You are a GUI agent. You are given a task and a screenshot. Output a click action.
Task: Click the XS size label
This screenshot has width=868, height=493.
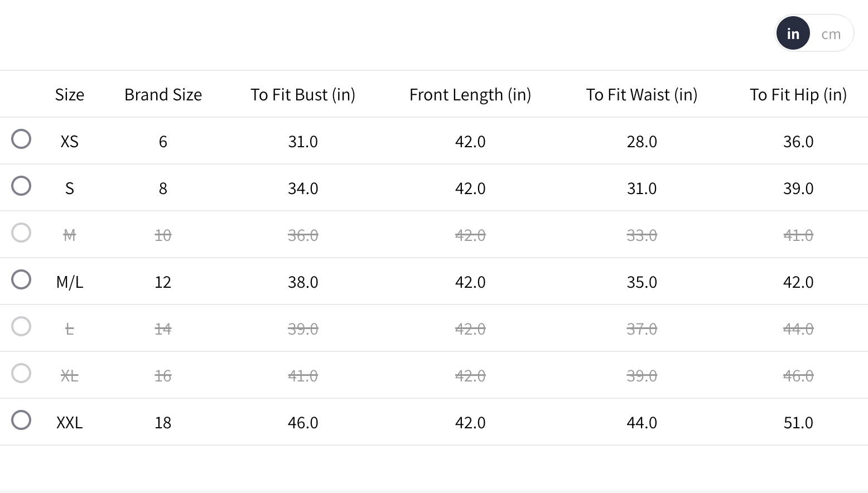pyautogui.click(x=70, y=142)
